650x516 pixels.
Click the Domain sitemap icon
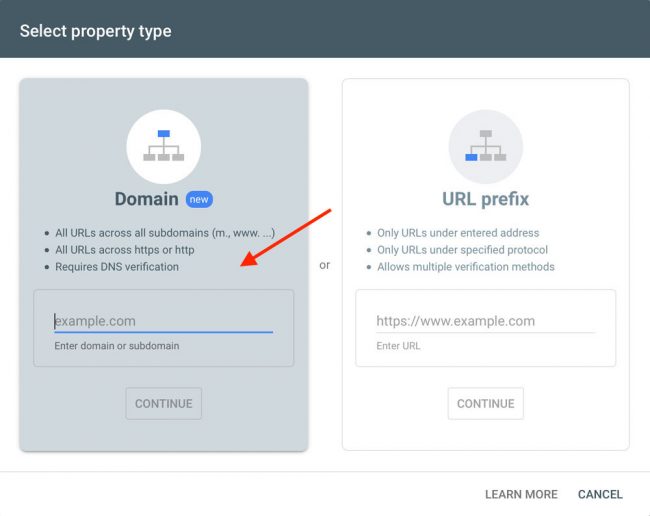point(163,146)
